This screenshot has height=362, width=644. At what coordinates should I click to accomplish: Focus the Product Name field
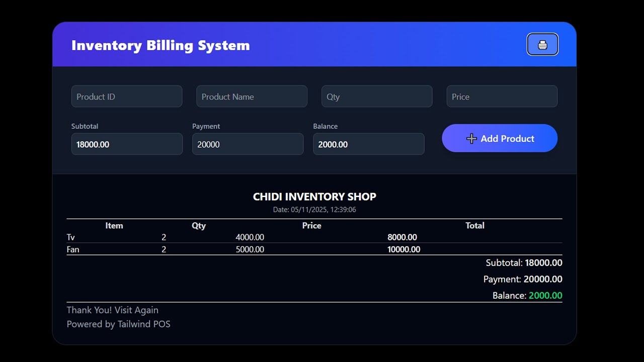(252, 97)
